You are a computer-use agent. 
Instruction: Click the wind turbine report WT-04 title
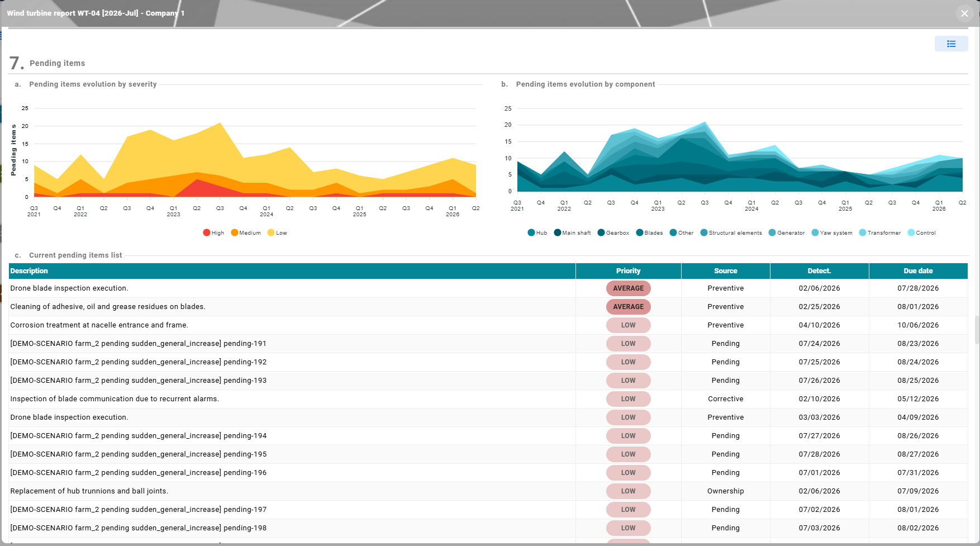click(96, 13)
